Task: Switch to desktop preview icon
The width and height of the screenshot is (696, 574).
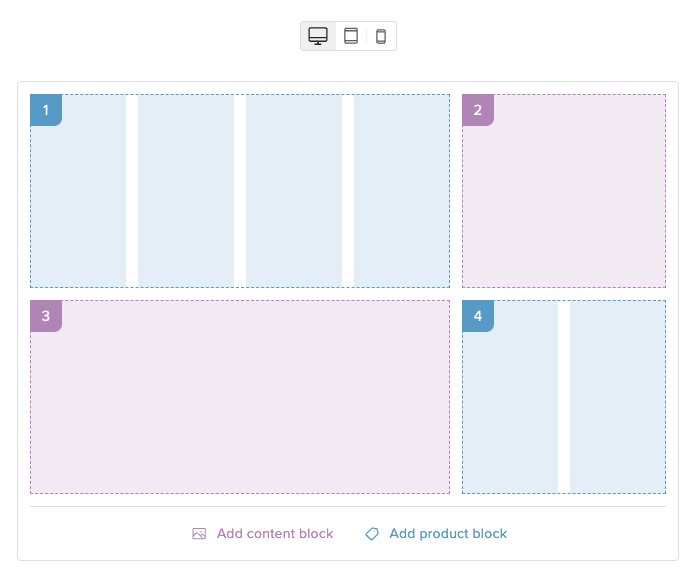Action: click(x=318, y=36)
